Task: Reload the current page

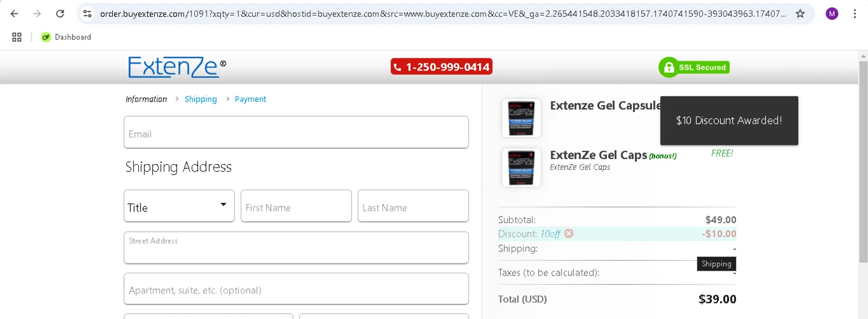Action: click(x=60, y=14)
